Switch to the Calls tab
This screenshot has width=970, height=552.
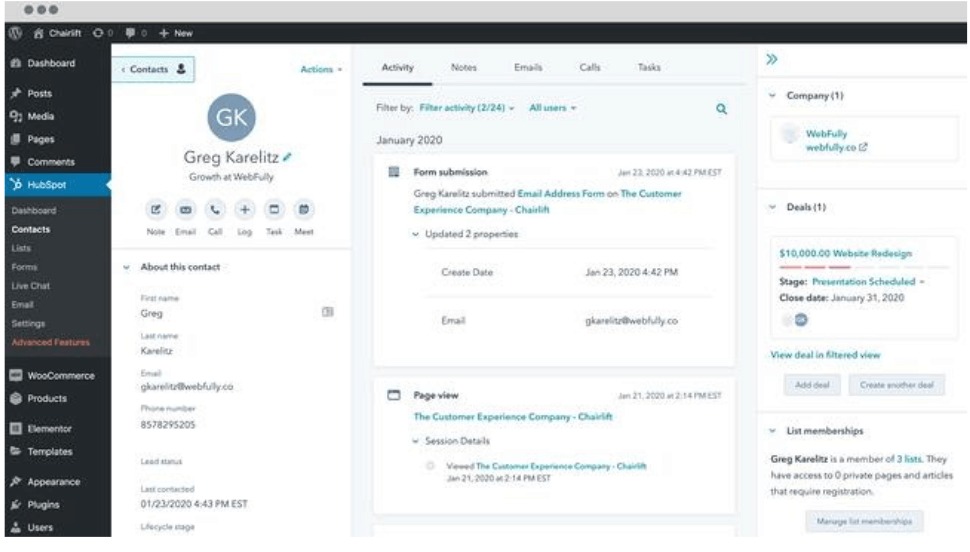pyautogui.click(x=590, y=67)
